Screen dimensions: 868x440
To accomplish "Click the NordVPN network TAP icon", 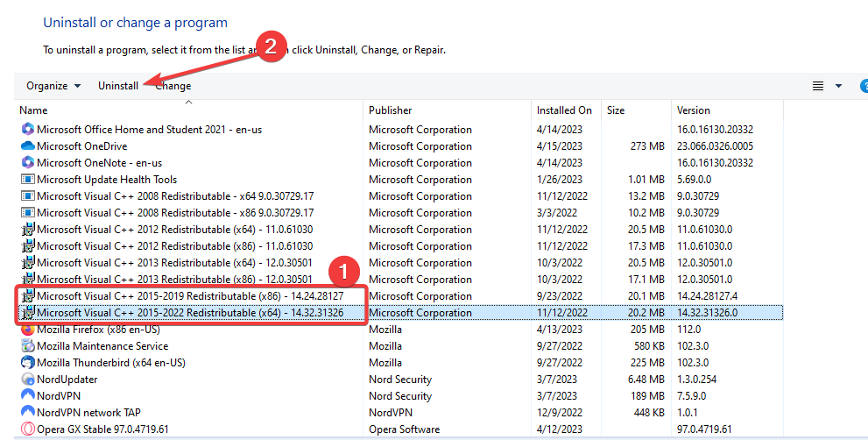I will point(28,412).
